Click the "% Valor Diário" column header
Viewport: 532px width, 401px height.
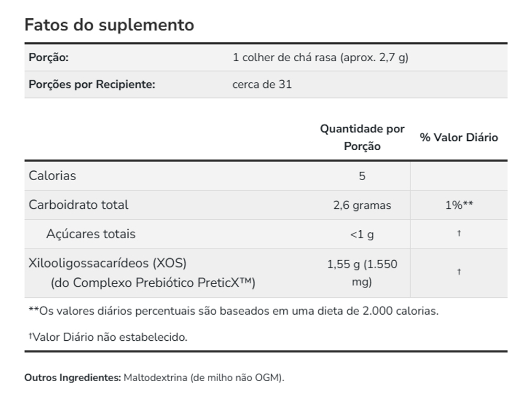coord(459,137)
